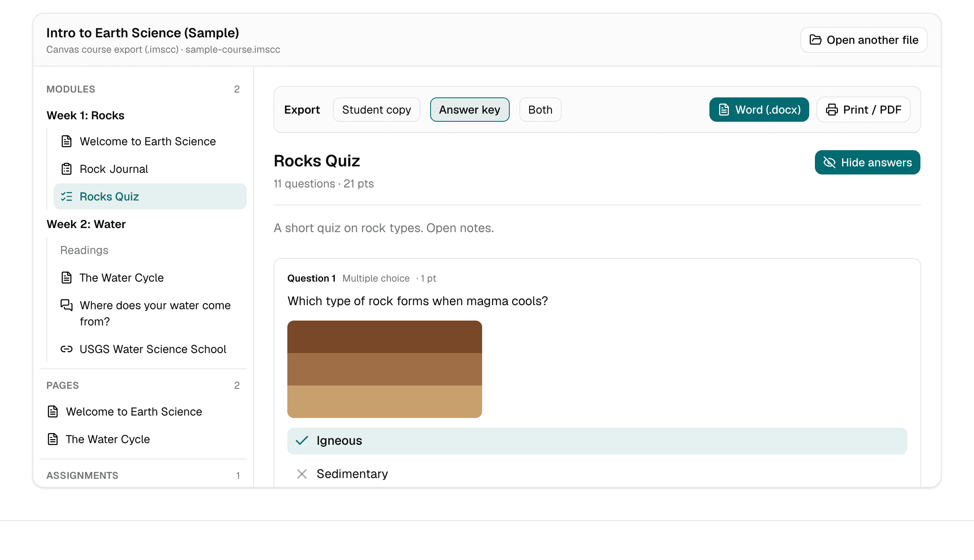Select the Sedimentary answer option
The image size is (974, 560).
[x=597, y=474]
